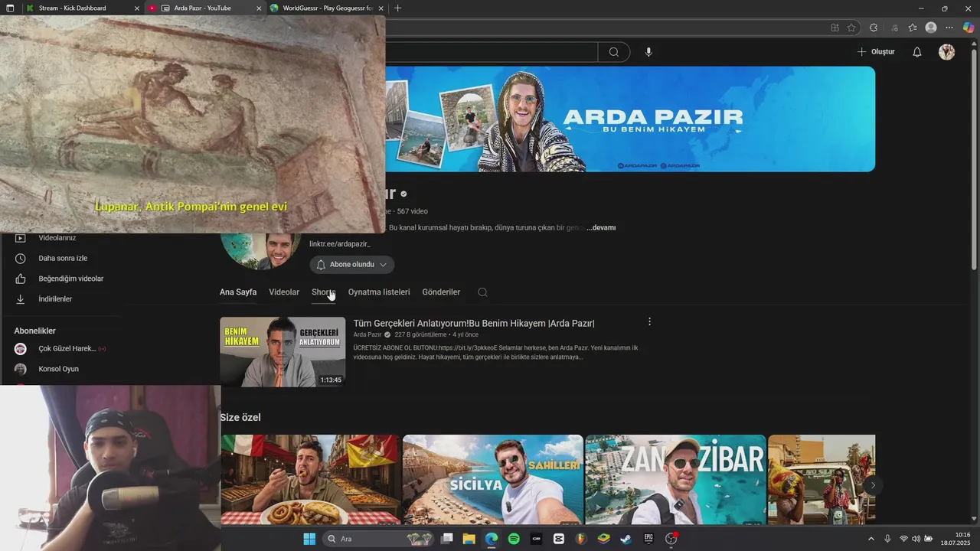Open Edge extensions puzzle icon
The height and width of the screenshot is (551, 980).
874,28
